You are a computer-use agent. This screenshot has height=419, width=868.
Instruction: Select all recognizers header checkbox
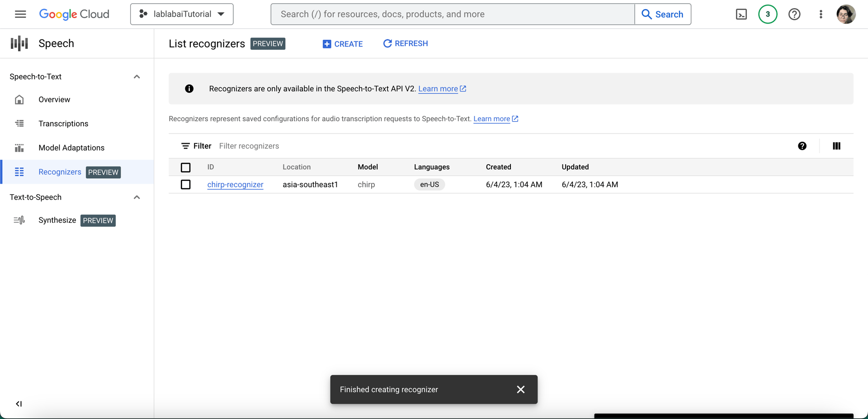pos(185,167)
